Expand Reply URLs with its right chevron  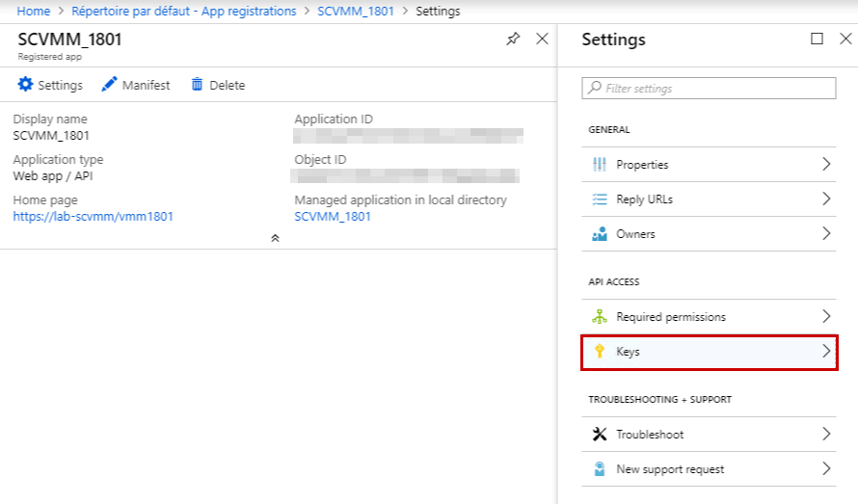click(826, 199)
